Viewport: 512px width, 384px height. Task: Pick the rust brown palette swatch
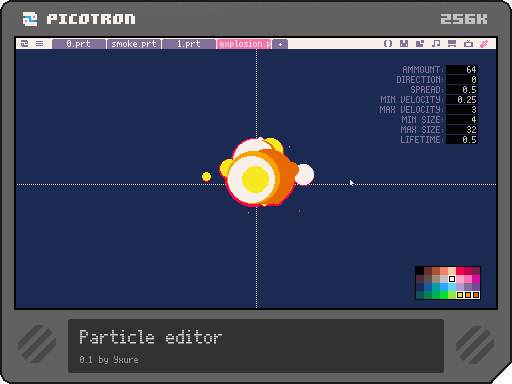pyautogui.click(x=436, y=271)
